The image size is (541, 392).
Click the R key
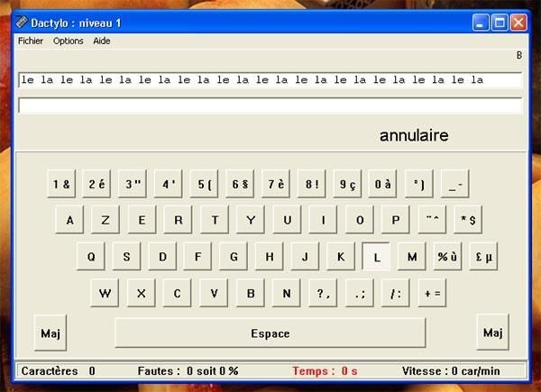pos(178,220)
